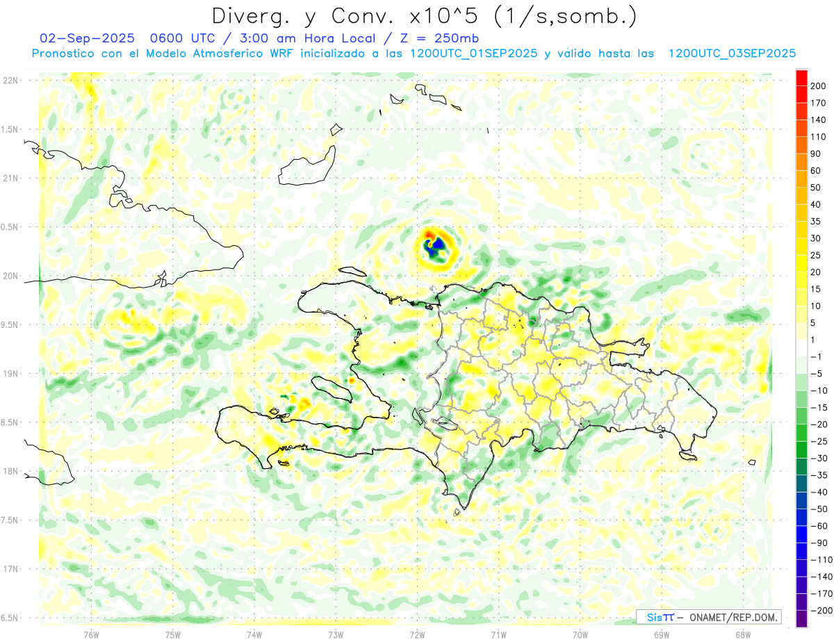Click the positive '25' color scale label
The width and height of the screenshot is (834, 644).
(x=817, y=255)
